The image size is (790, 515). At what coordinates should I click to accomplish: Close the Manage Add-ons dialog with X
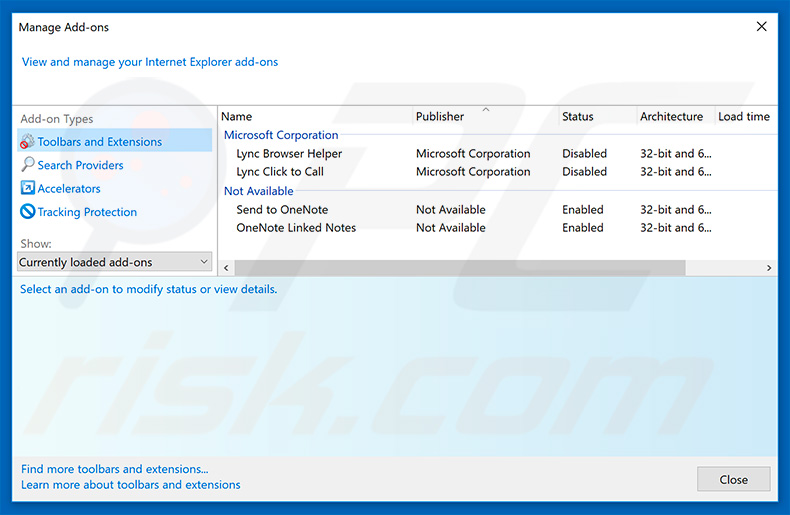coord(762,27)
